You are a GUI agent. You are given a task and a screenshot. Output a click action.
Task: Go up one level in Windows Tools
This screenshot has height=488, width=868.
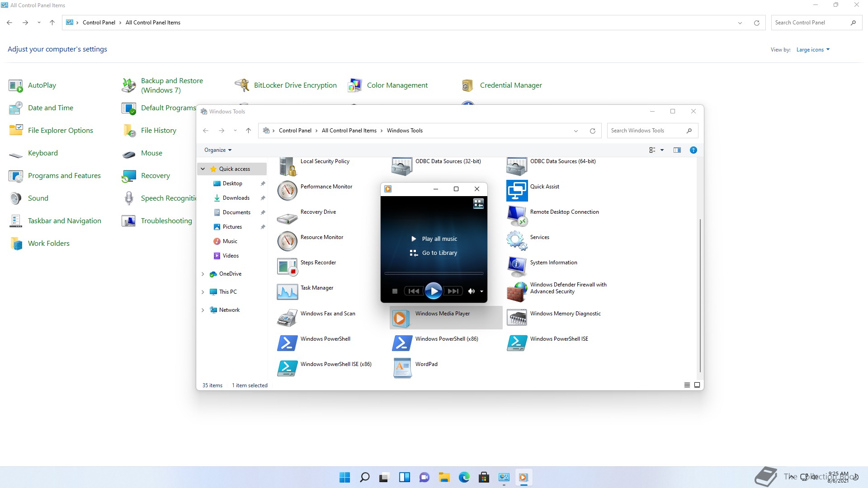248,131
